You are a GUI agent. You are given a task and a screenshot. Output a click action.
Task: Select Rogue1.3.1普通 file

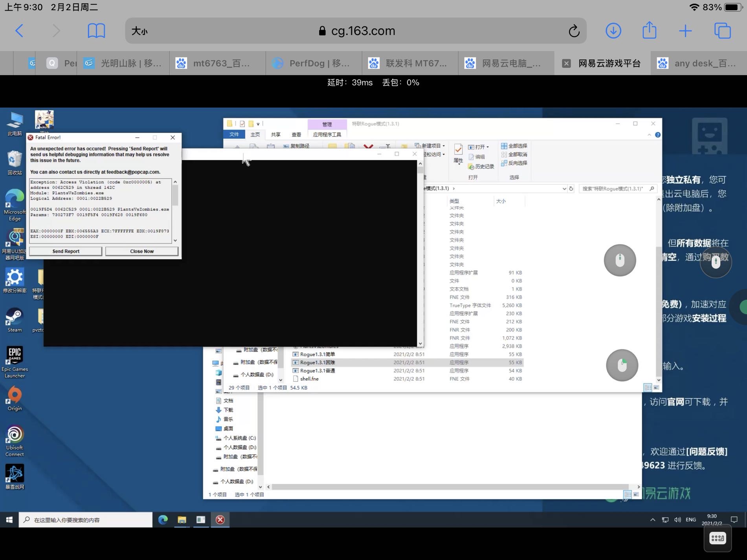click(x=407, y=371)
